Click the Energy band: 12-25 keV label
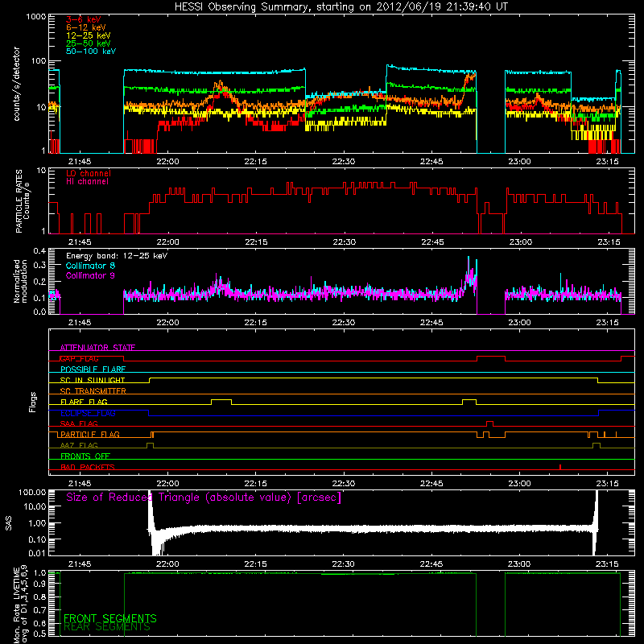This screenshot has height=644, width=644. 117,256
